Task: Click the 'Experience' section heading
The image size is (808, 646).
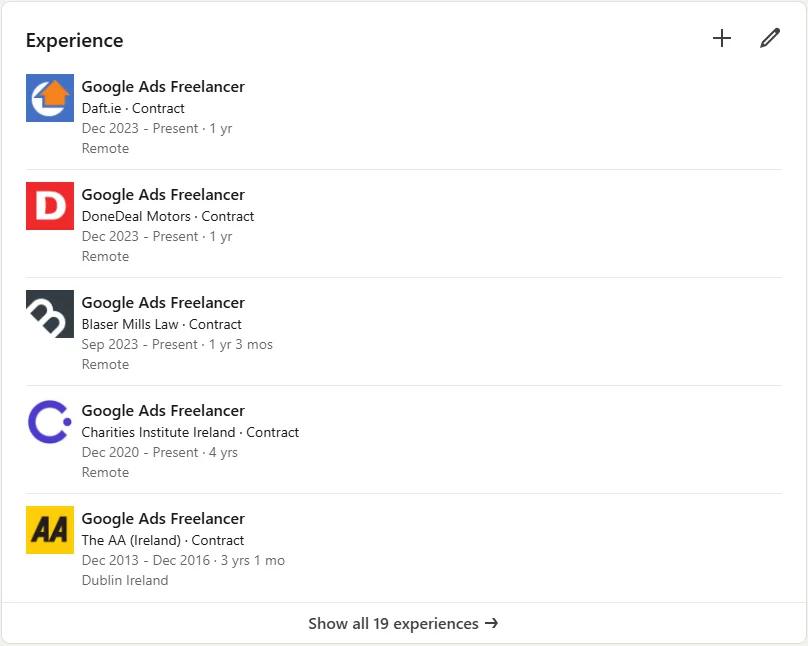Action: point(75,40)
